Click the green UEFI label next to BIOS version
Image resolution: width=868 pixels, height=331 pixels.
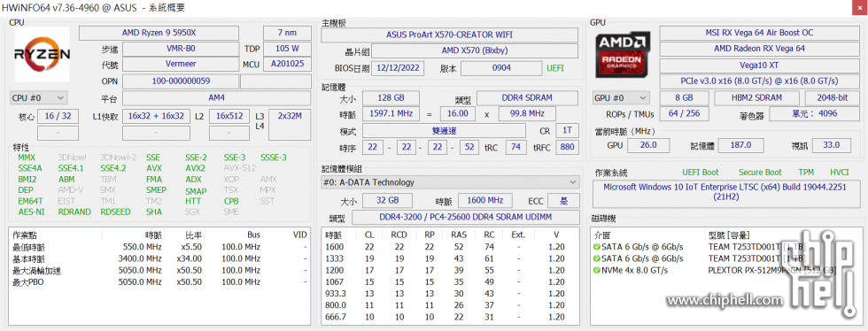pos(555,69)
